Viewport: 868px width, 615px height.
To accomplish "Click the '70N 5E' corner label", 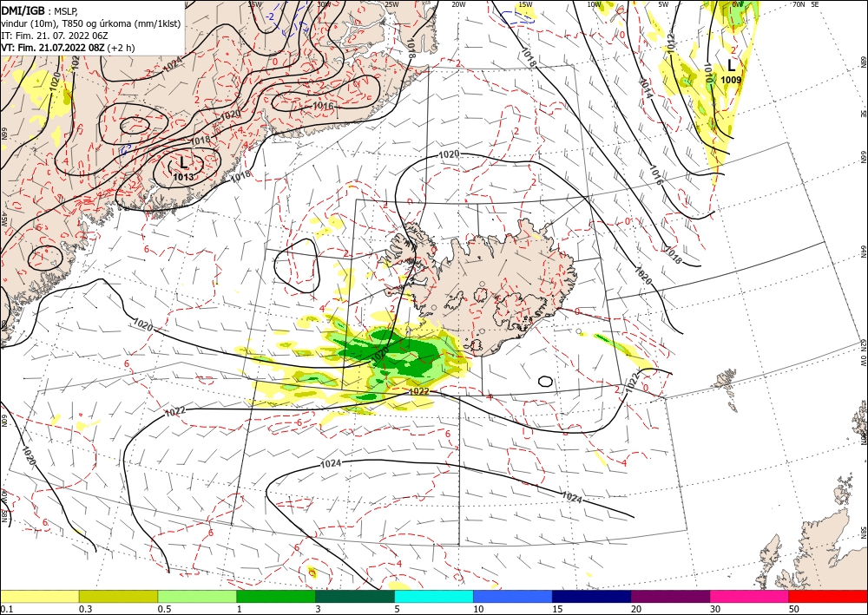I will [806, 3].
